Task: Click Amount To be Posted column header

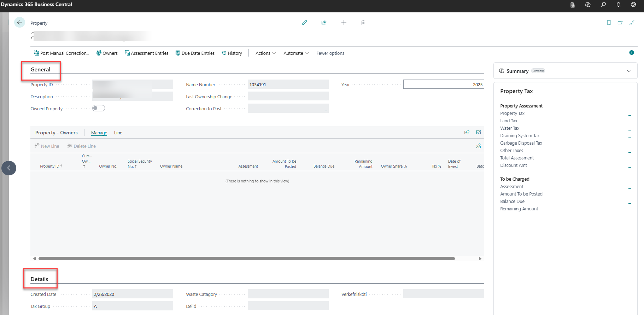Action: [284, 164]
